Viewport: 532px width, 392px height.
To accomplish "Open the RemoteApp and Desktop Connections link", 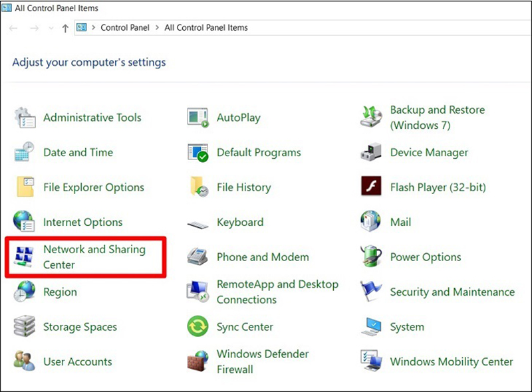I will tap(277, 292).
